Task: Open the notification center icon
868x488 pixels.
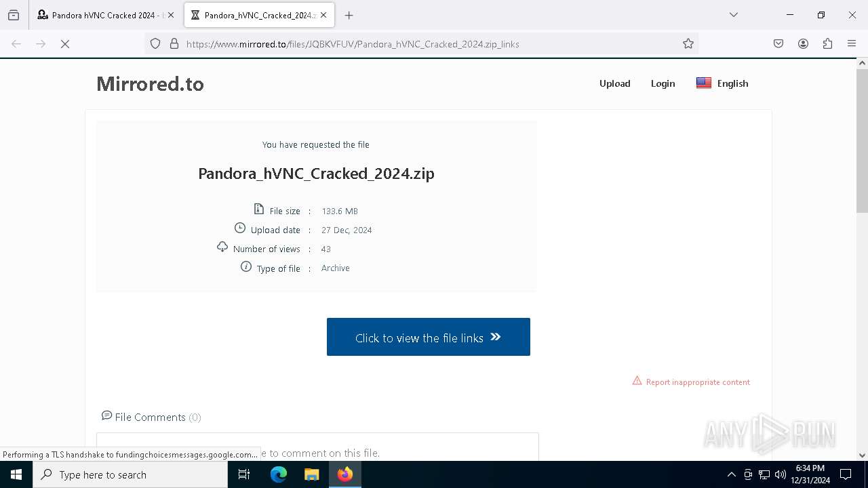Action: click(x=846, y=474)
